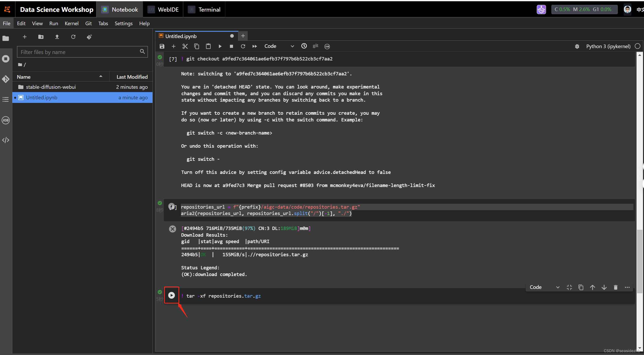
Task: Refresh the file list
Action: coord(73,37)
